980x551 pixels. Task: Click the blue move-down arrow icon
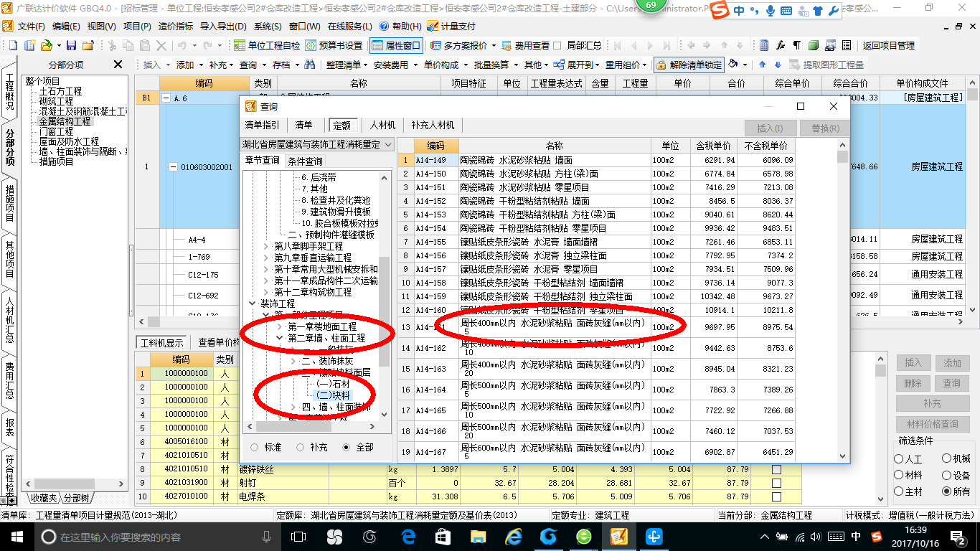778,65
